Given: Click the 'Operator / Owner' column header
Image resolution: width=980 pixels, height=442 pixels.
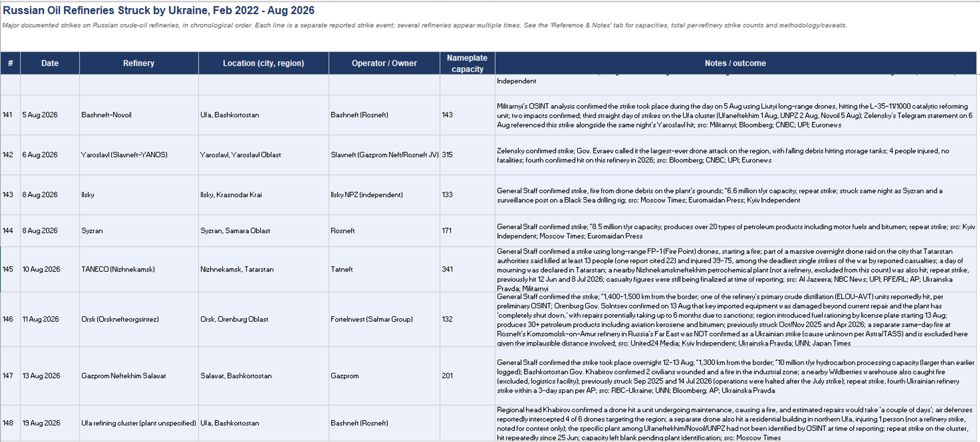Looking at the screenshot, I should pos(384,63).
